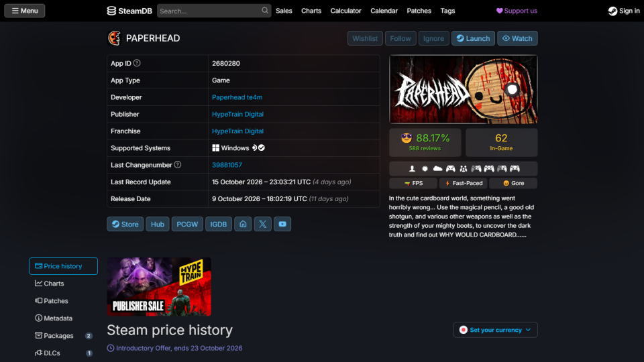Click the Single-player person icon
Screen dimensions: 644x362
point(413,168)
